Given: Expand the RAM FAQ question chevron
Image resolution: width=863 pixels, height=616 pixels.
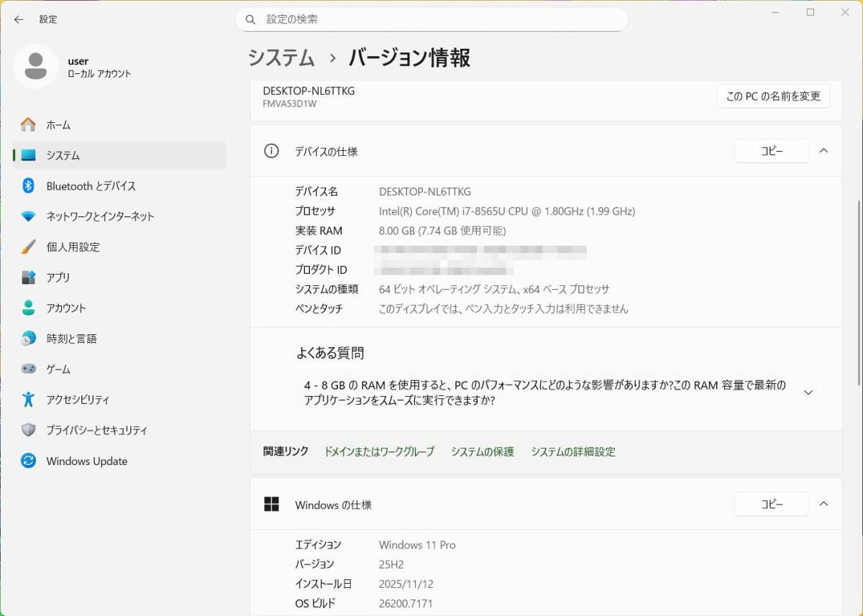Looking at the screenshot, I should click(x=808, y=393).
